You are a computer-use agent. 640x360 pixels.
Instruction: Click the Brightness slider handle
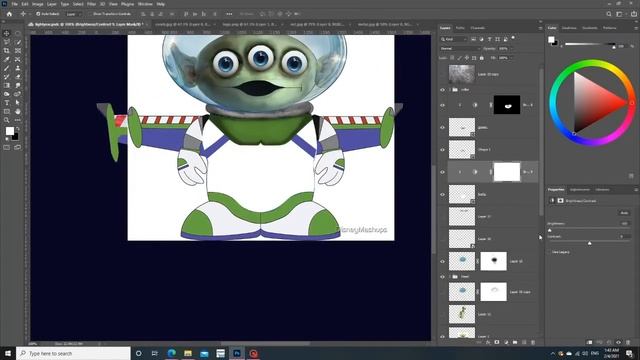pos(549,230)
